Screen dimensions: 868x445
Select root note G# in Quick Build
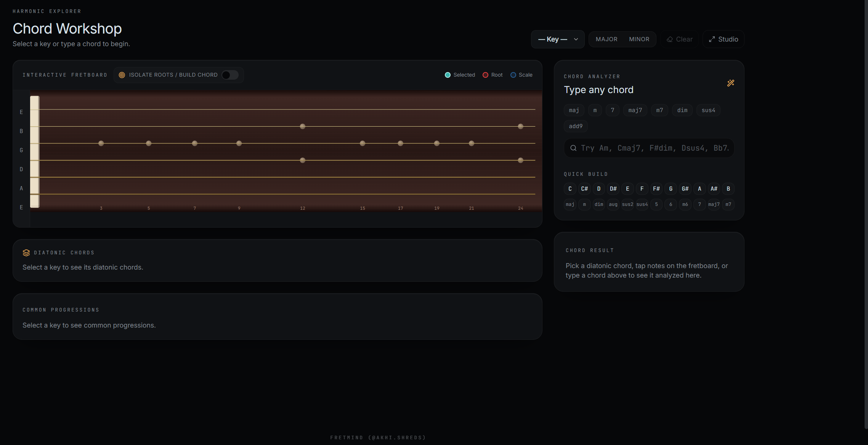(x=685, y=189)
